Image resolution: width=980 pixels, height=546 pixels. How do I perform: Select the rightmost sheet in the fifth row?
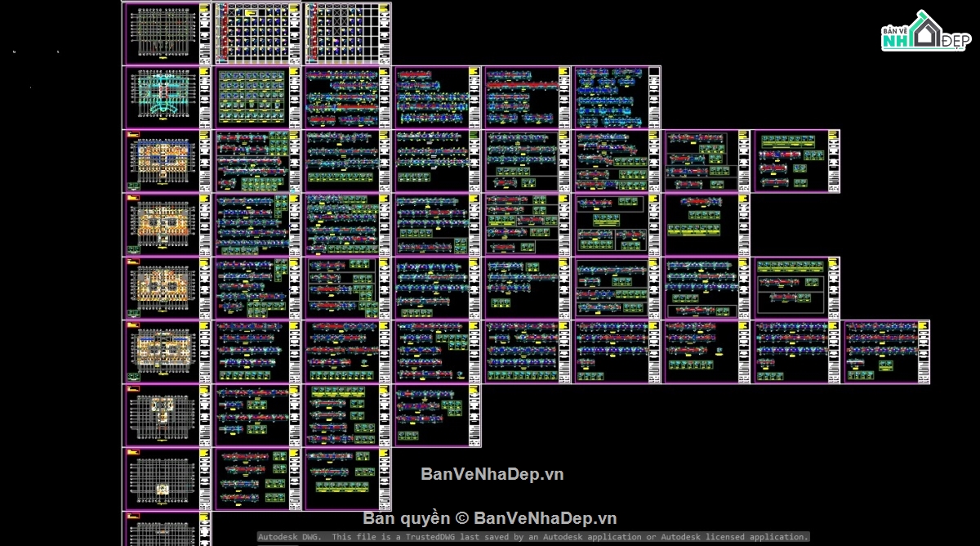coord(796,289)
